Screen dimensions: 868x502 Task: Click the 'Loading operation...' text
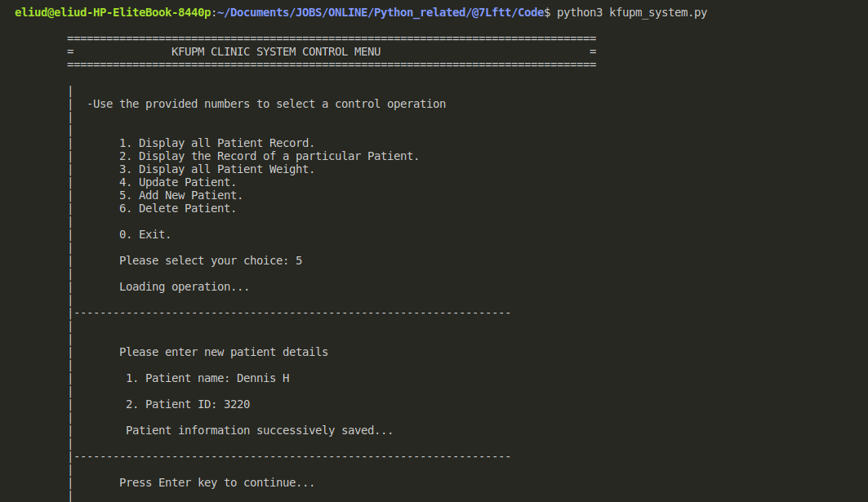click(185, 287)
